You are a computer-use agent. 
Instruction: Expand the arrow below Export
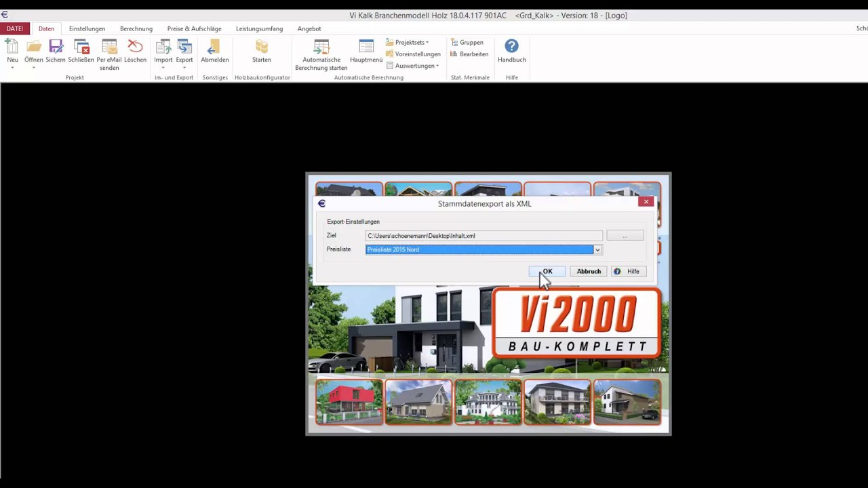coord(184,68)
